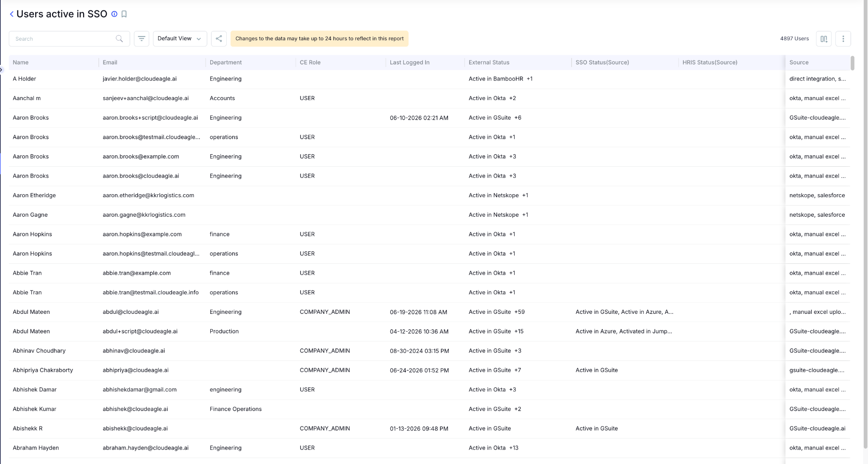Open the three-dot more options menu
The image size is (868, 464).
[x=843, y=39]
